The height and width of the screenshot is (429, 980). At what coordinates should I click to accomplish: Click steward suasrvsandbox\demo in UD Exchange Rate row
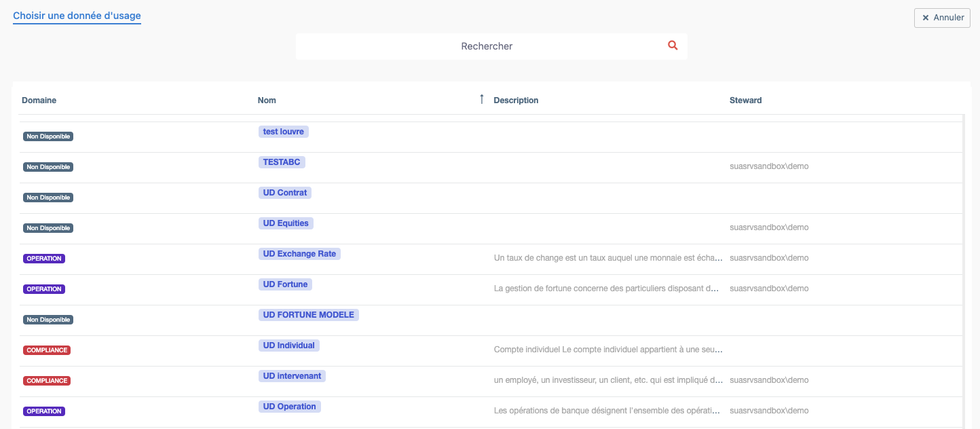pos(769,258)
